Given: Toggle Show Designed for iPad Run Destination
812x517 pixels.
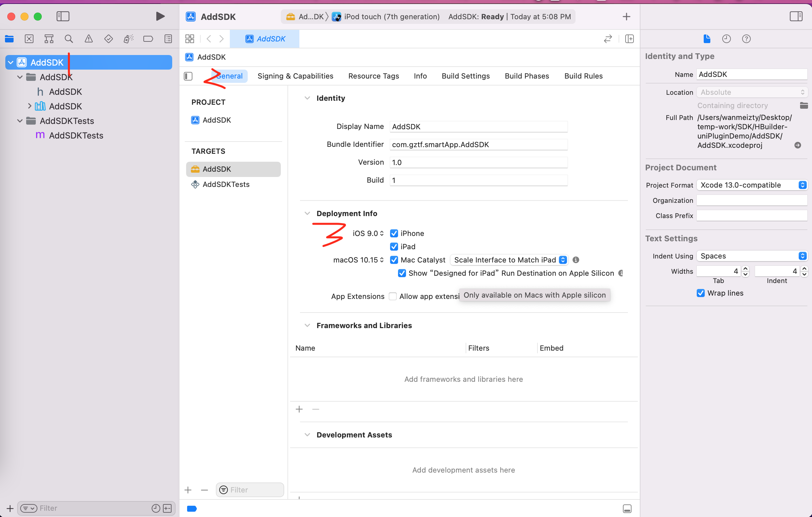Looking at the screenshot, I should (402, 273).
